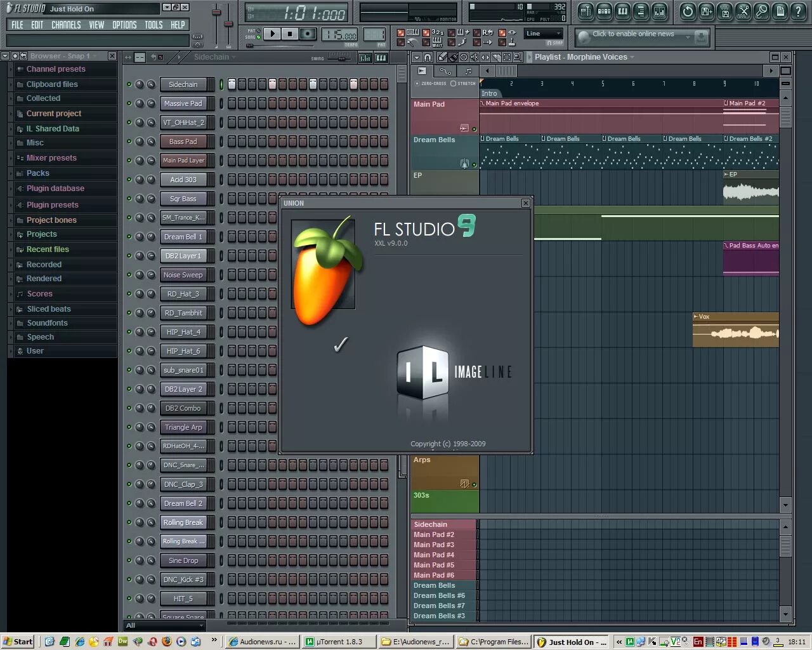Toggle mute light for Noise Sweep channel

[x=129, y=275]
